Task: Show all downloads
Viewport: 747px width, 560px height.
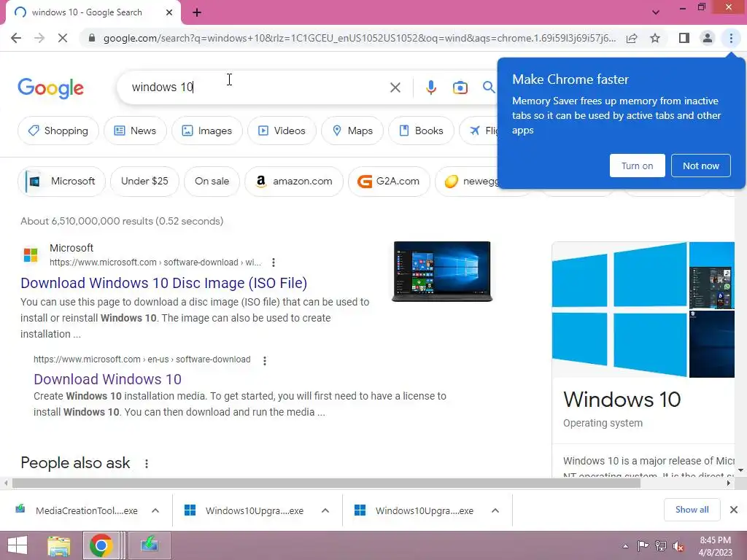Action: pyautogui.click(x=692, y=510)
